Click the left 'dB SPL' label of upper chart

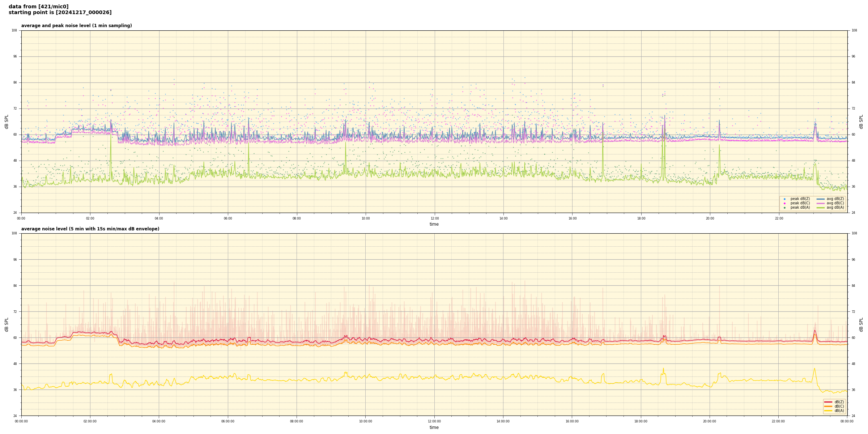pyautogui.click(x=7, y=122)
